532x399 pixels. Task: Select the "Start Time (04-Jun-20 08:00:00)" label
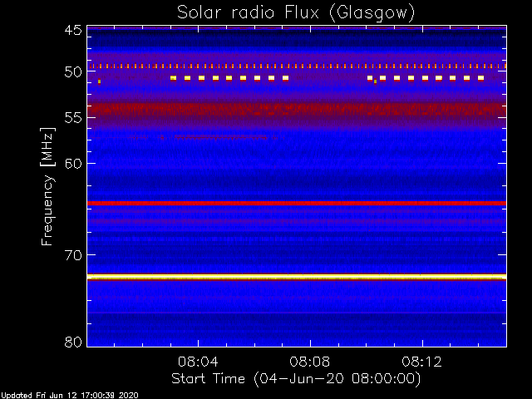coord(296,379)
